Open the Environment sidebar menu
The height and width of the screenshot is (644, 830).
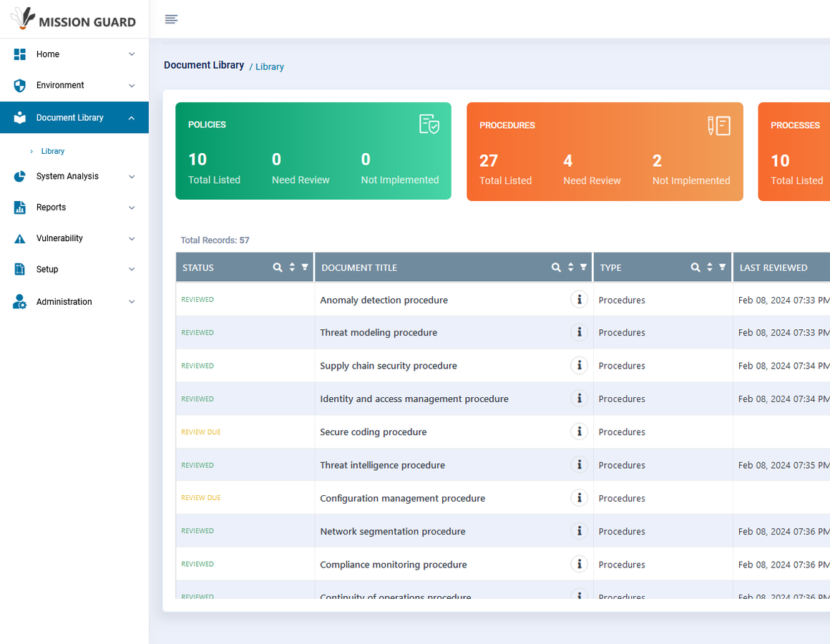pos(74,85)
